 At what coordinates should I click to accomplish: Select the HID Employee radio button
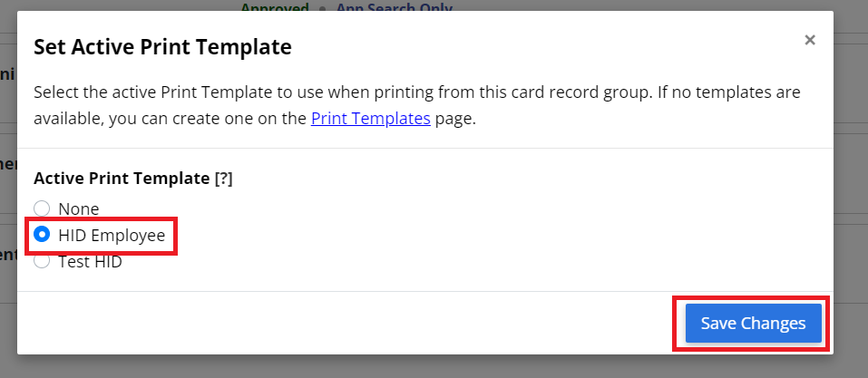tap(42, 235)
